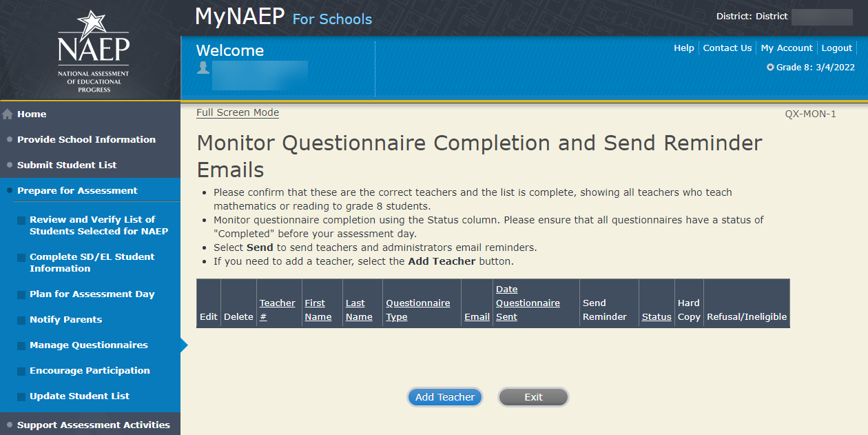This screenshot has width=868, height=435.
Task: Expand Provide School Information section
Action: click(x=86, y=139)
